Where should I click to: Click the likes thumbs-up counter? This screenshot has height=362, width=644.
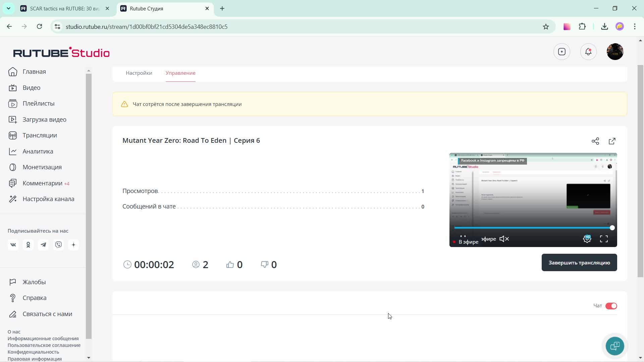click(x=234, y=265)
